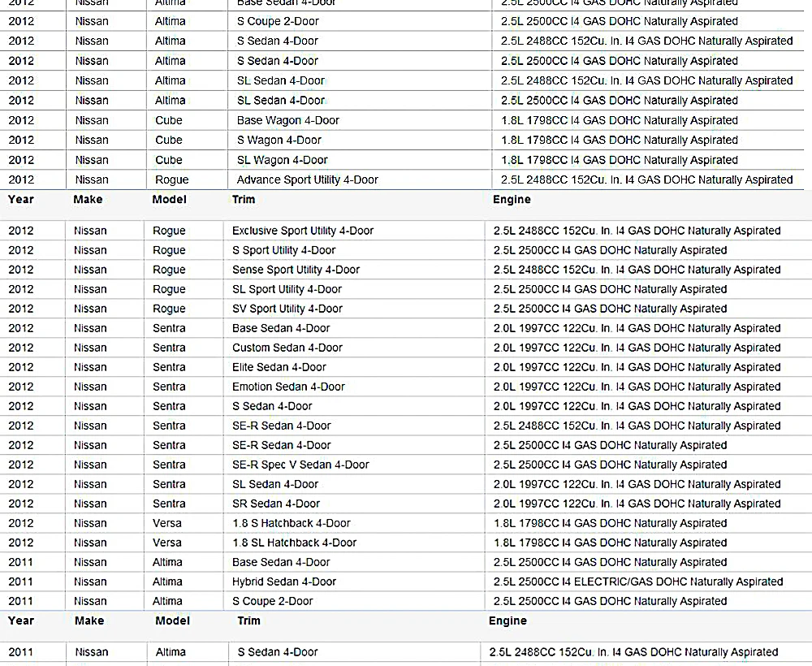Click the SL Wagon 4-Door cell
The width and height of the screenshot is (812, 666).
click(x=360, y=160)
